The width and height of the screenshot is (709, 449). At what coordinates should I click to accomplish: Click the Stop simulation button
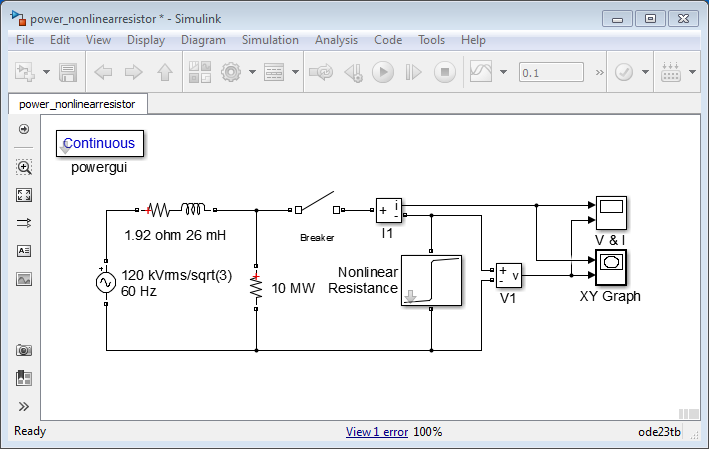445,73
